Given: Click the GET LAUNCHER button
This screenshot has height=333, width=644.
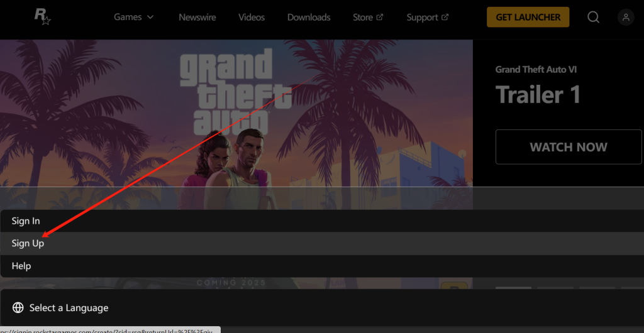Looking at the screenshot, I should 528,17.
